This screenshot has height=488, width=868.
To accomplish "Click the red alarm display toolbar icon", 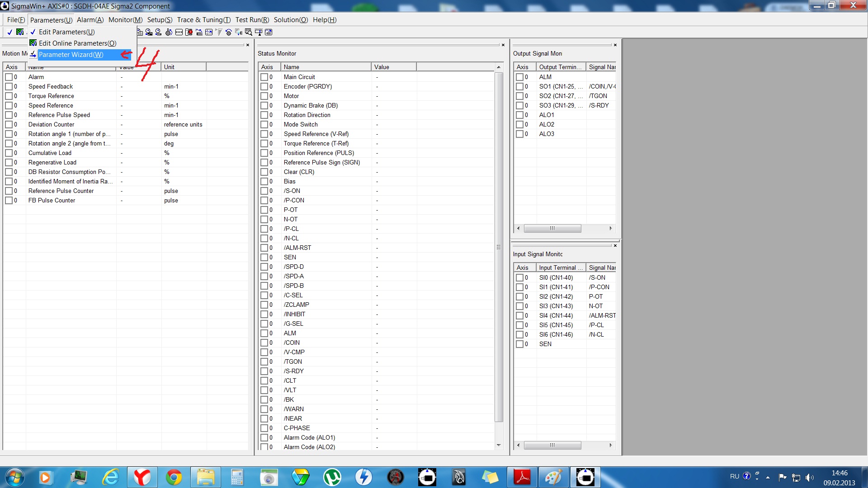I will click(189, 32).
